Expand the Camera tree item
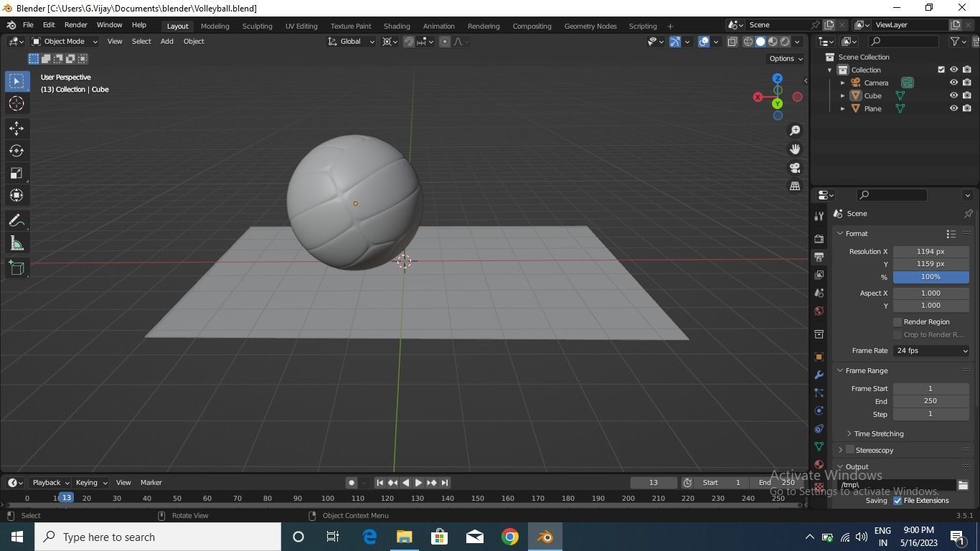 click(843, 83)
